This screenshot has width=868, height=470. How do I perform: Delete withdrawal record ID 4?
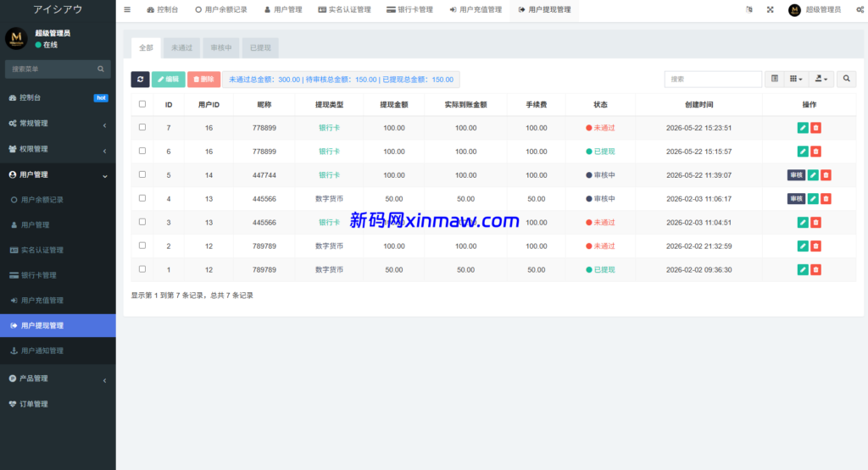[x=826, y=198]
